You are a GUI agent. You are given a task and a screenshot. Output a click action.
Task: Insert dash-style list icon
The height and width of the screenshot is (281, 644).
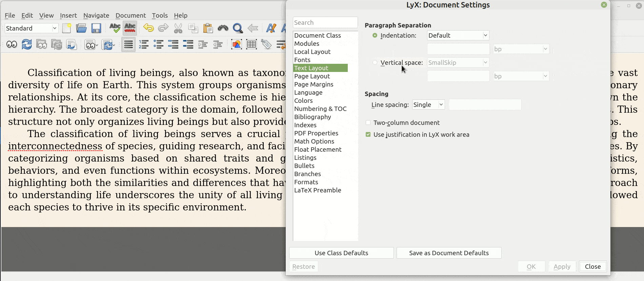click(x=174, y=44)
